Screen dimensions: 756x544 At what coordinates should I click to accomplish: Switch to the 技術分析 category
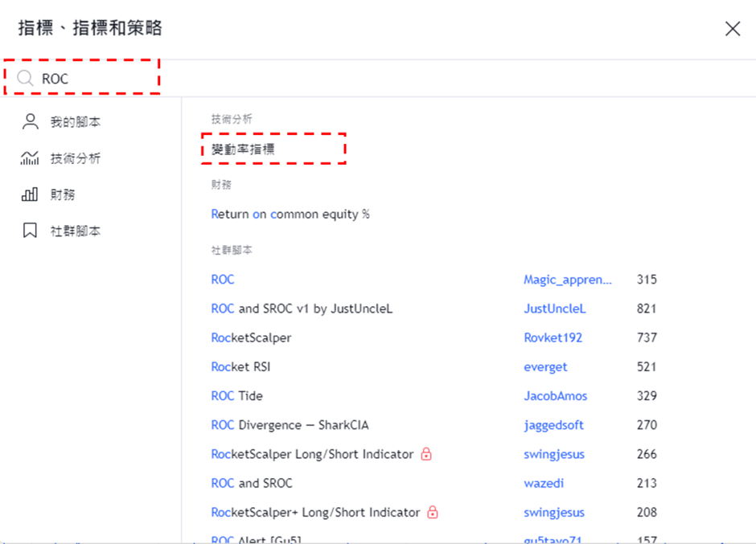75,158
